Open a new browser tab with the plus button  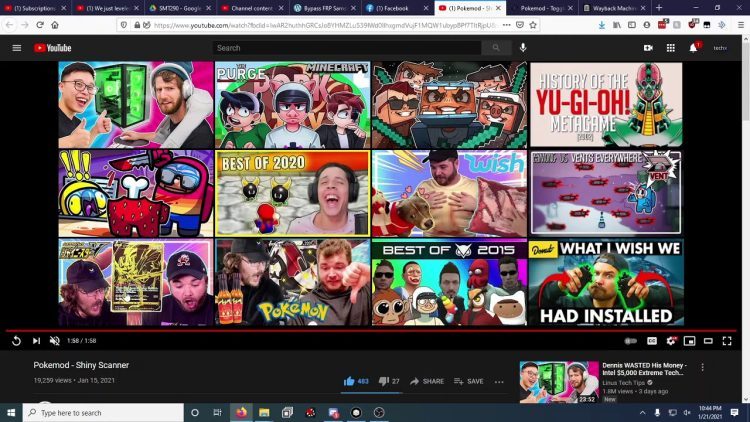pyautogui.click(x=659, y=8)
